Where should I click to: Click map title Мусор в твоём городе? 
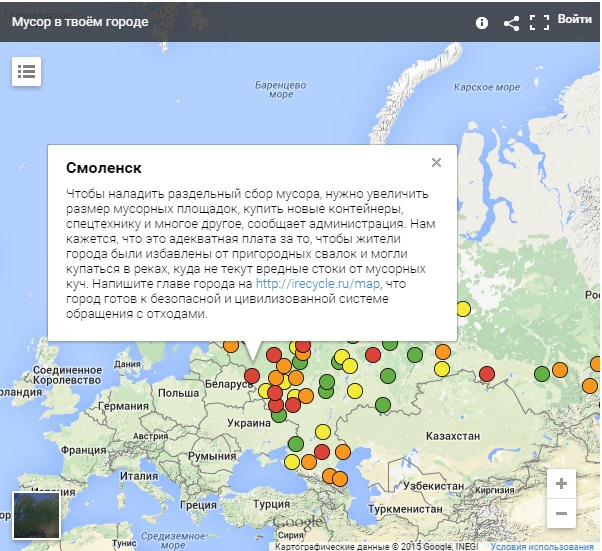tap(80, 22)
